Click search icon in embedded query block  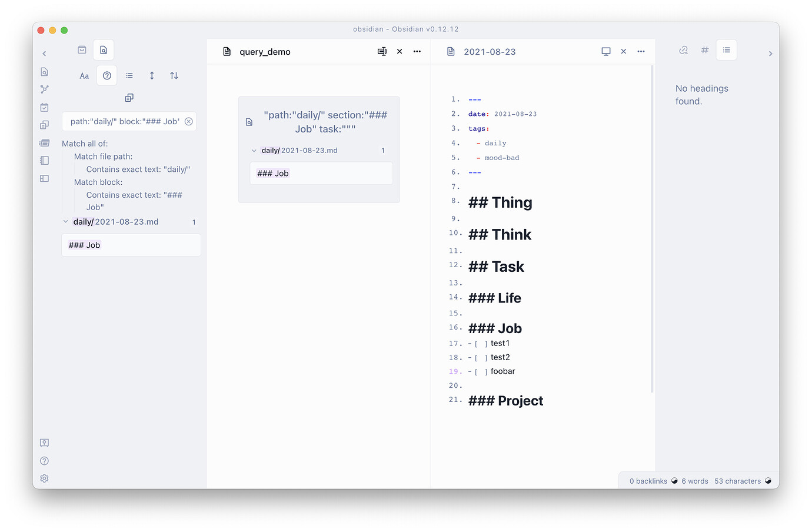point(249,122)
